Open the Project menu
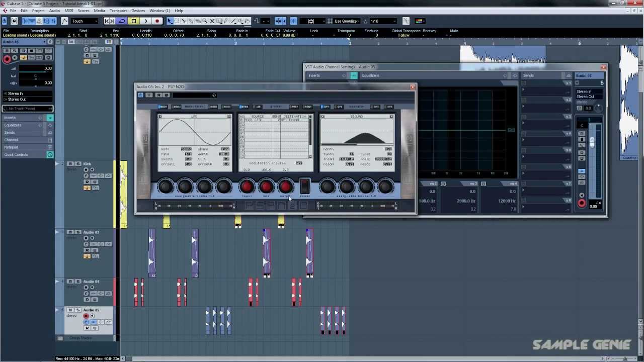 tap(38, 11)
